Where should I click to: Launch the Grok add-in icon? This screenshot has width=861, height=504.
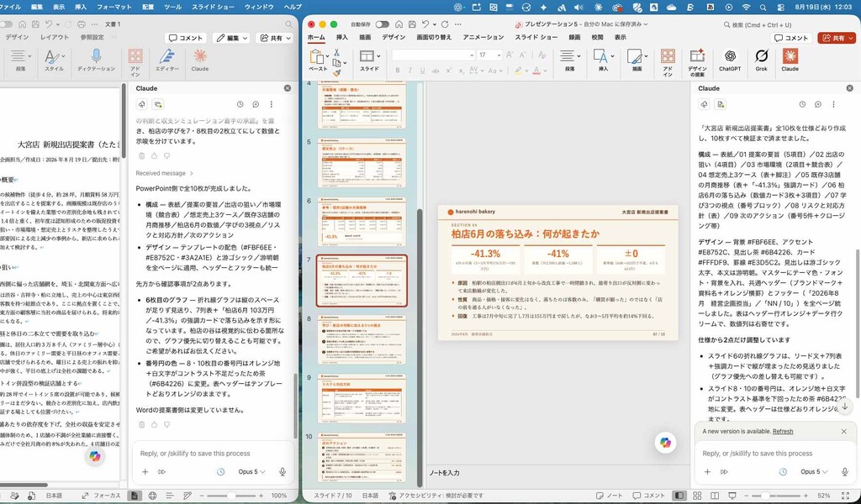761,60
